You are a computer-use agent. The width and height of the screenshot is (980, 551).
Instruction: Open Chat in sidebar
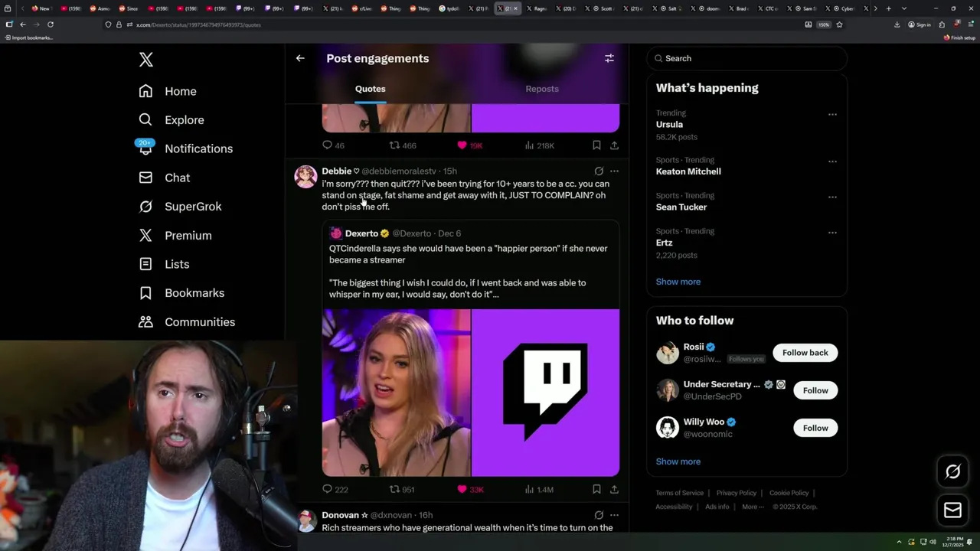pos(177,178)
